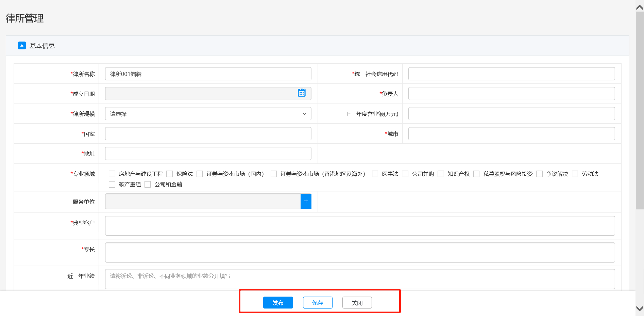Check the 公司和金融 option
The width and height of the screenshot is (644, 316).
pyautogui.click(x=148, y=185)
